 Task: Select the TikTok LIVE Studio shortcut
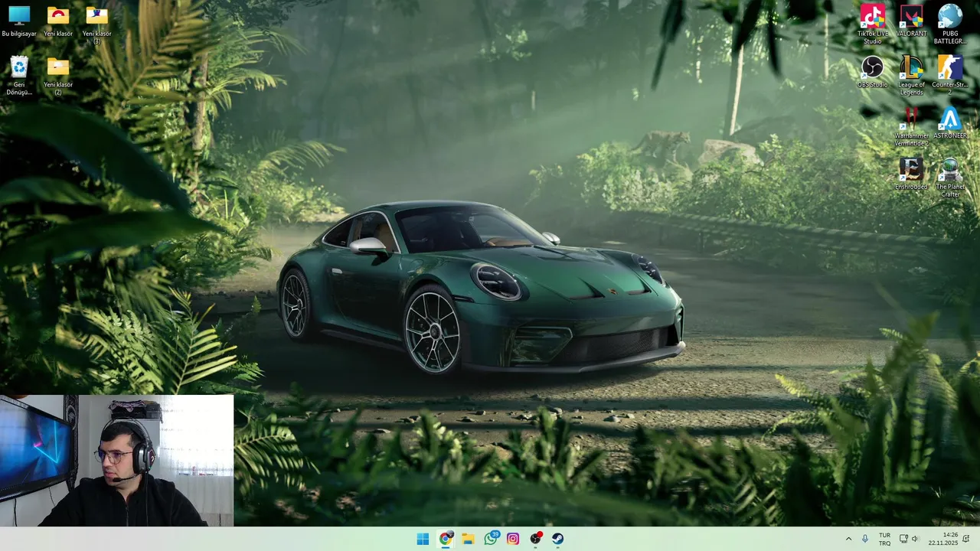point(873,24)
